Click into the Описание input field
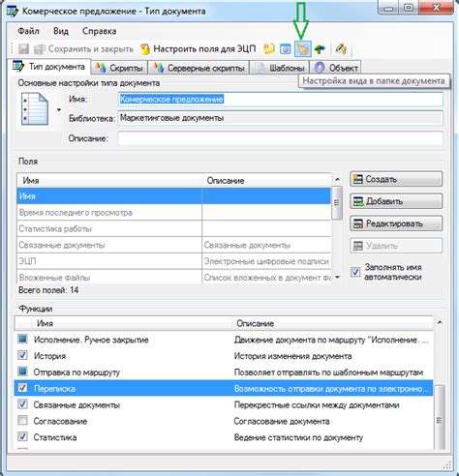 click(x=281, y=138)
